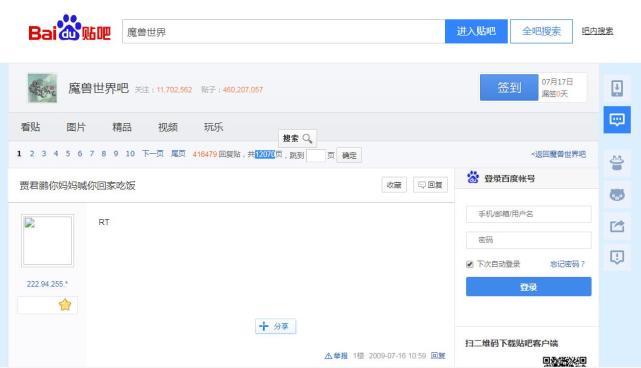Click the thread title 贾君鹏你妈妈喊你回家吃饭
This screenshot has height=368, width=641.
click(x=77, y=186)
